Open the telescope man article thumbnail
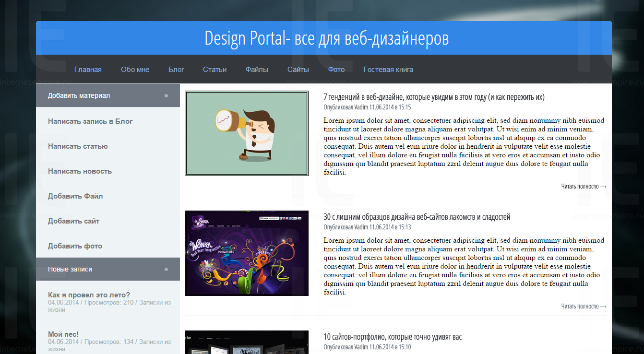This screenshot has width=644, height=354. coord(247,133)
